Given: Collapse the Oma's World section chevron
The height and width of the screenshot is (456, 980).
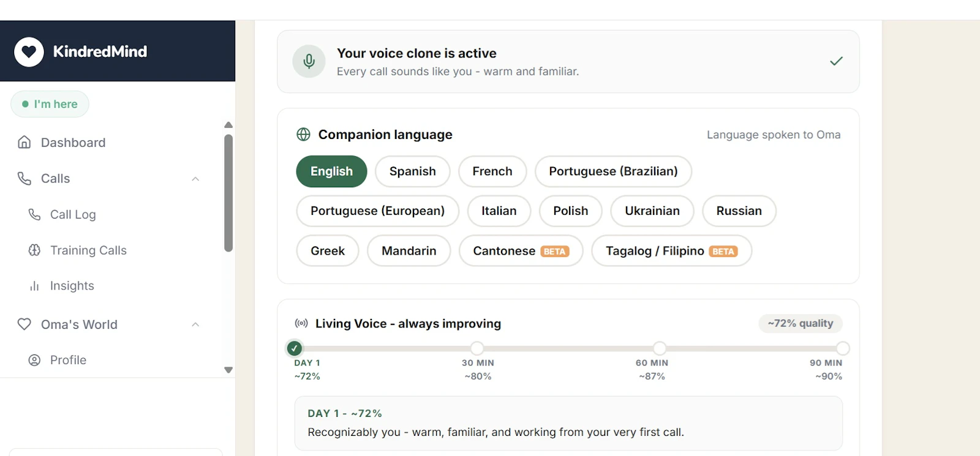Looking at the screenshot, I should [195, 324].
